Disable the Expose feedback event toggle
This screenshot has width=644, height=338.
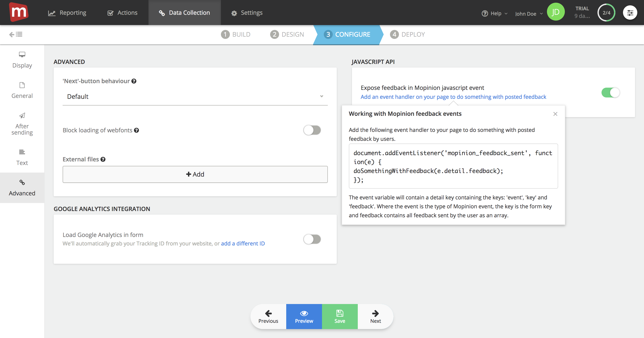pos(610,93)
